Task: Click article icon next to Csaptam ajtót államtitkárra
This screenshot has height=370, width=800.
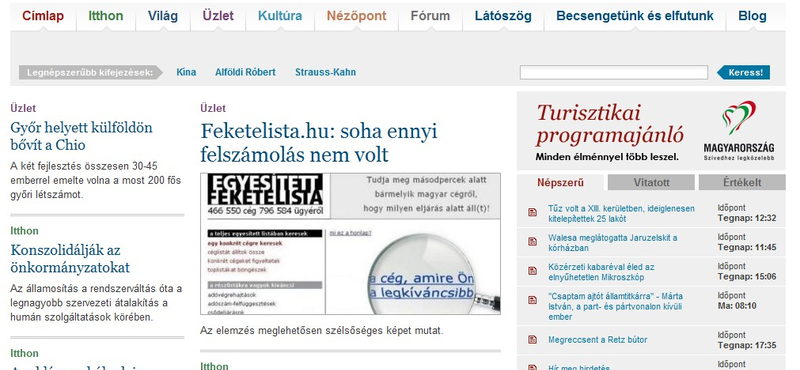Action: pyautogui.click(x=533, y=300)
